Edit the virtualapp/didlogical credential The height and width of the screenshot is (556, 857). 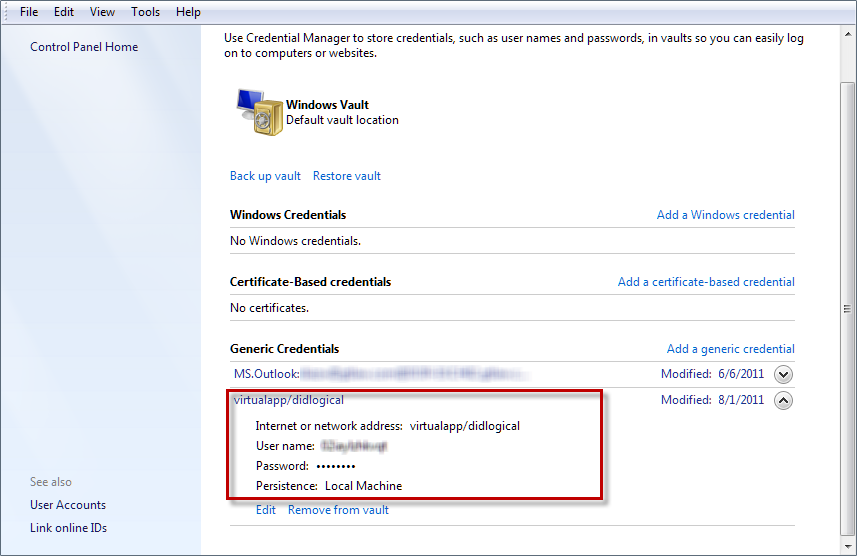[x=265, y=510]
